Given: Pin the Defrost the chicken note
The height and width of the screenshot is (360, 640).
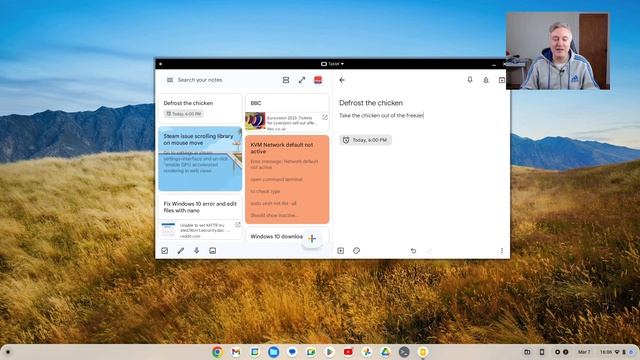Looking at the screenshot, I should point(470,80).
